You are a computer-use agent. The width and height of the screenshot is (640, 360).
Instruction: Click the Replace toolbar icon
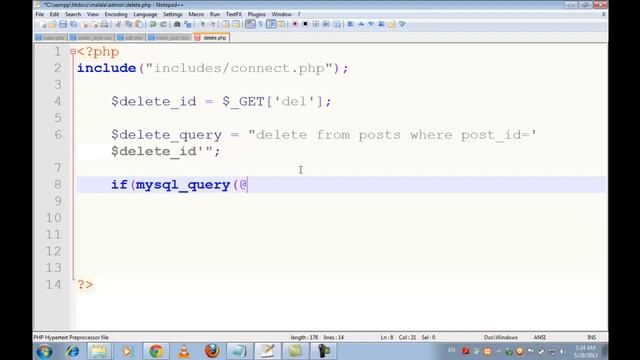[188, 24]
